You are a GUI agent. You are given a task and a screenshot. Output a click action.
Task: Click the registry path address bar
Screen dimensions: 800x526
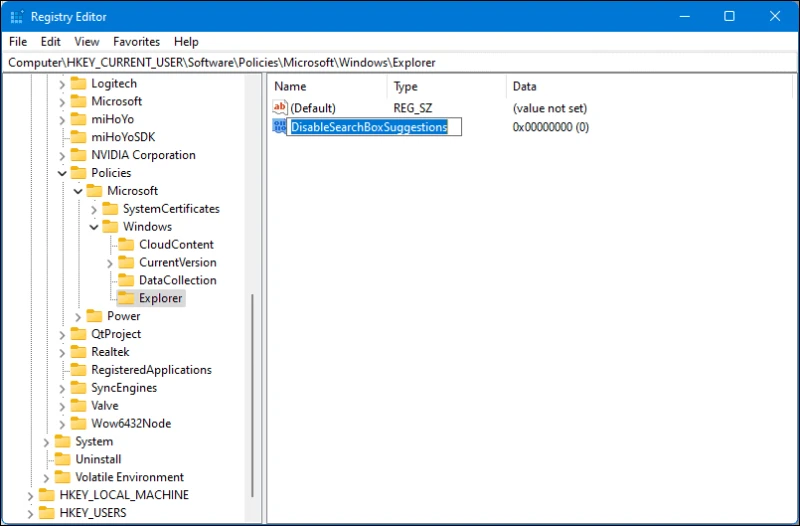pyautogui.click(x=400, y=62)
